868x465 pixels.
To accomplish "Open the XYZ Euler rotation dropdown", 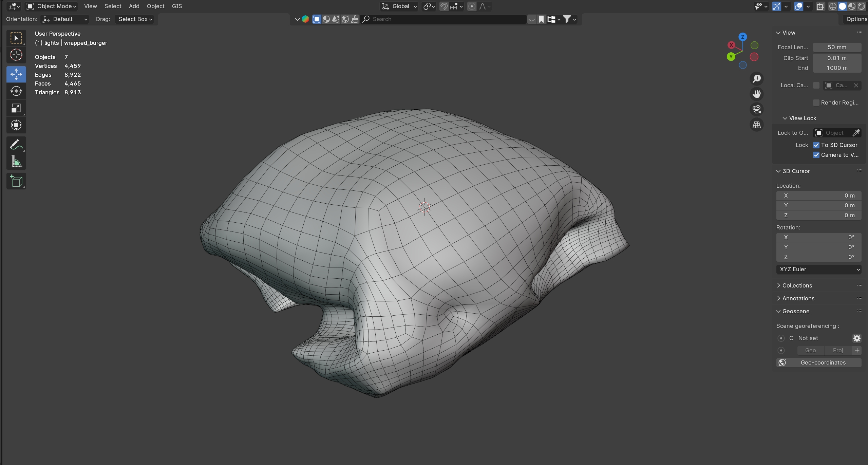I will [818, 269].
